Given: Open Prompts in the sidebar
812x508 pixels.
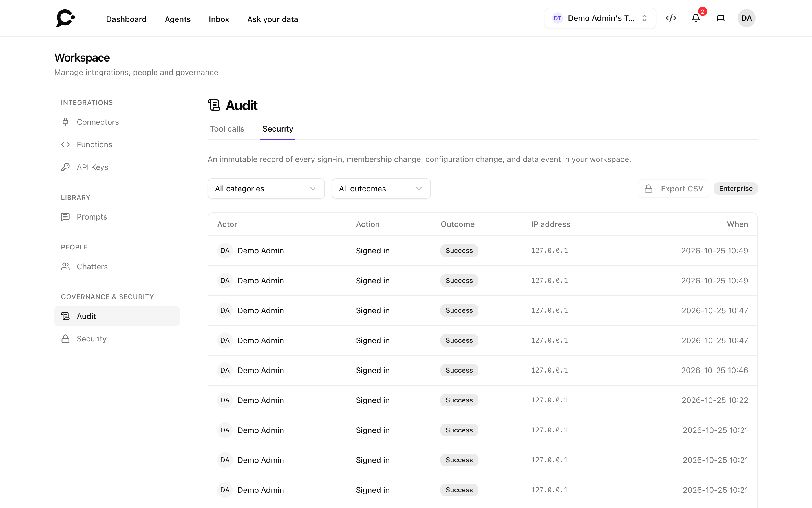Looking at the screenshot, I should (117, 217).
